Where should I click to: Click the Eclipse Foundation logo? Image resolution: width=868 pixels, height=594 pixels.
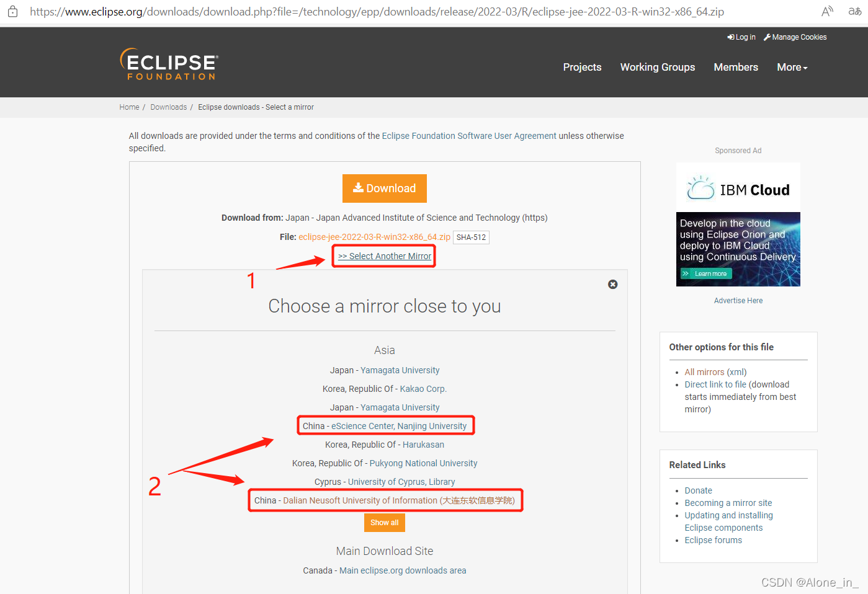168,64
